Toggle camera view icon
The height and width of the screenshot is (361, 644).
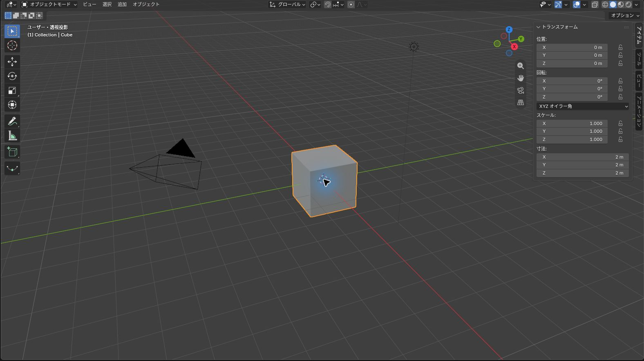point(520,90)
